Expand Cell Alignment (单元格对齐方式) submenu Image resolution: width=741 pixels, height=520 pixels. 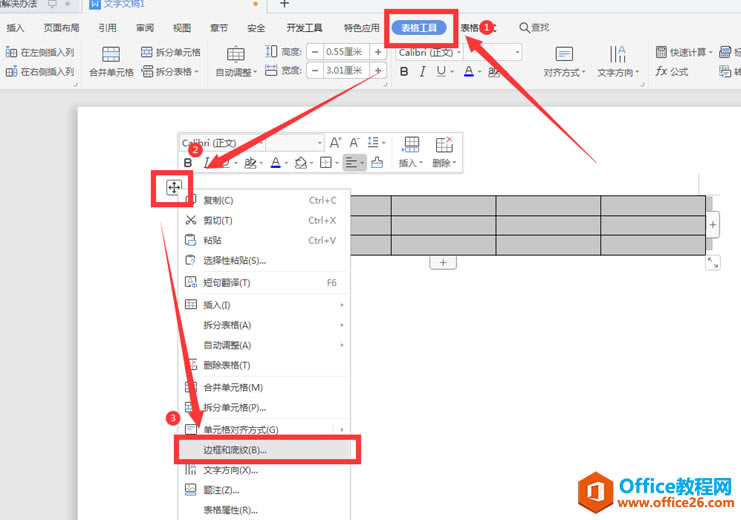pyautogui.click(x=264, y=429)
